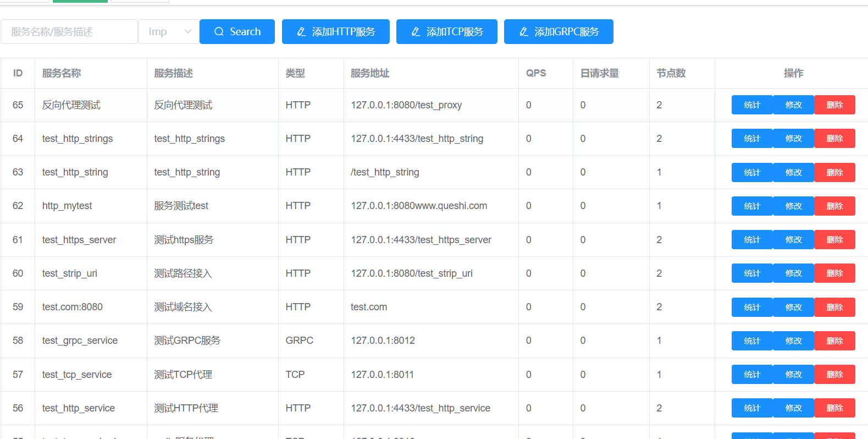868x439 pixels.
Task: Open 统计 for ID 63 test_http_string
Action: (x=752, y=172)
